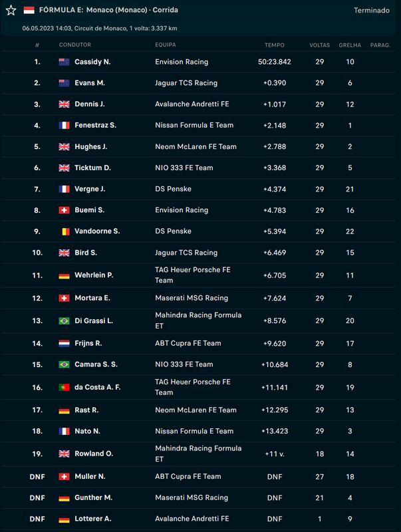Click the French flag next to Fenestraz S.
This screenshot has height=532, width=401.
[64, 125]
